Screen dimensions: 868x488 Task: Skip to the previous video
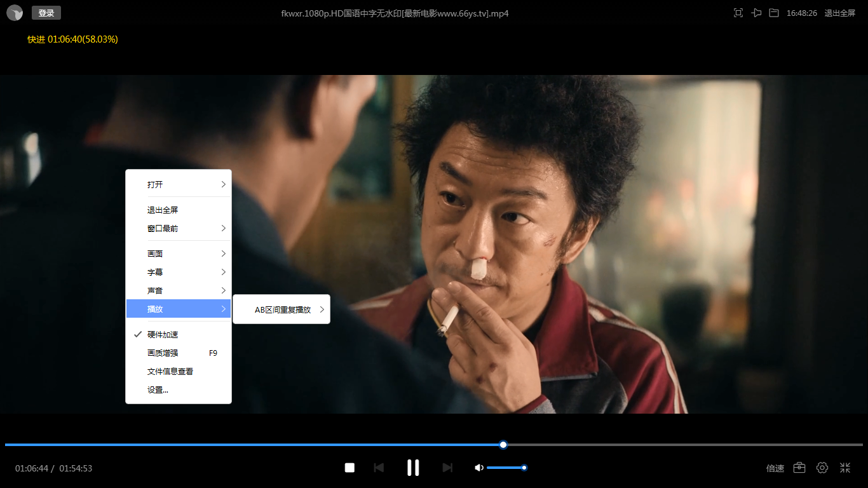379,468
